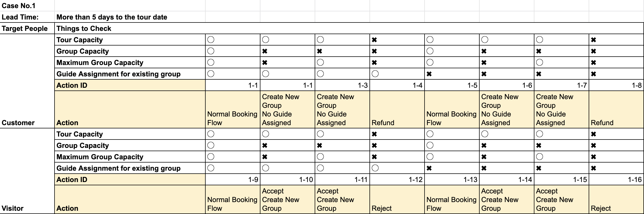Select the 'Target People' header cell

25,28
